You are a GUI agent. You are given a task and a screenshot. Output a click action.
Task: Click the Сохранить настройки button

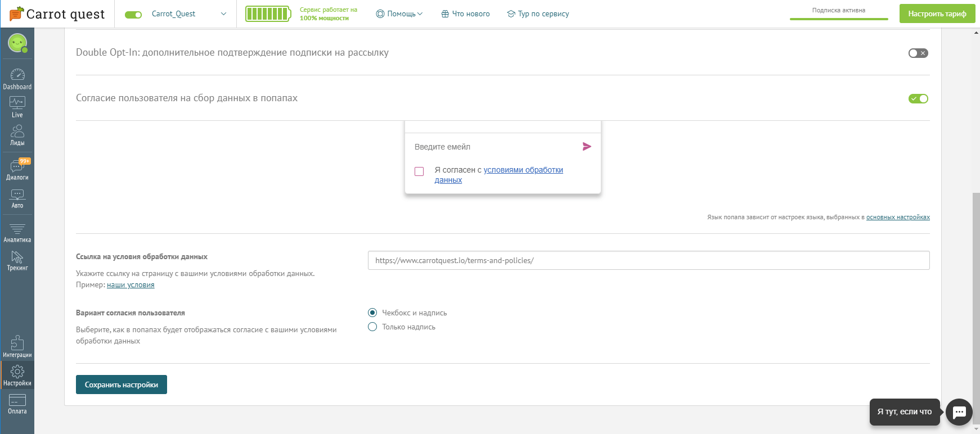122,385
